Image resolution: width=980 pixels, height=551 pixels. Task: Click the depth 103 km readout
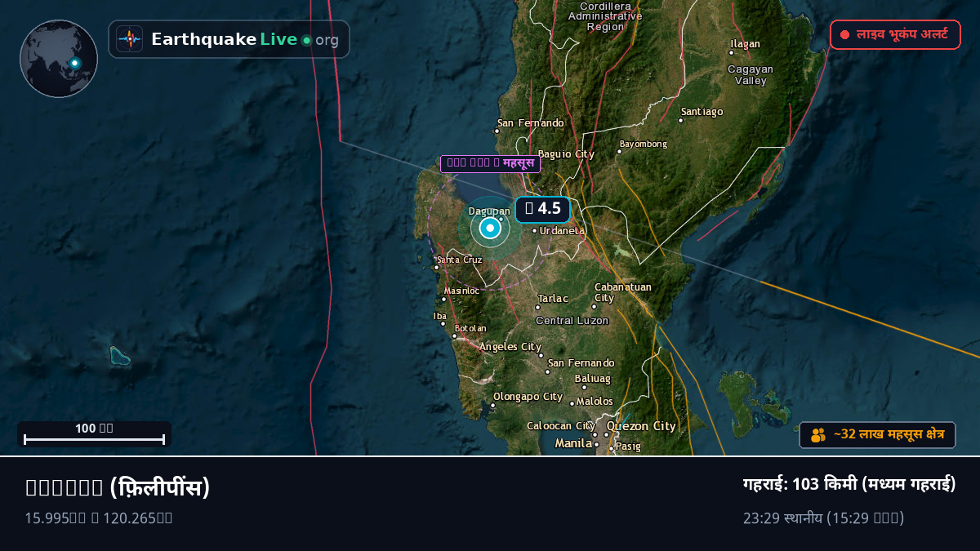click(x=849, y=484)
